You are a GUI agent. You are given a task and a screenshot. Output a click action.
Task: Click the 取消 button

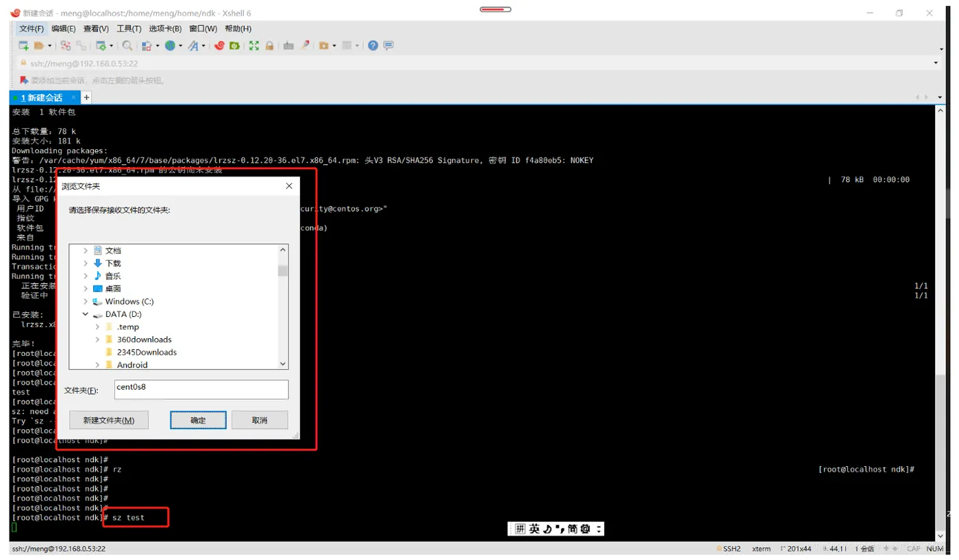click(260, 420)
